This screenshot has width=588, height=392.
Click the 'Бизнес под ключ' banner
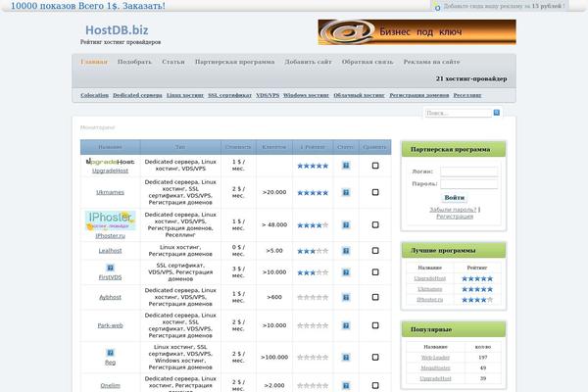pyautogui.click(x=417, y=32)
